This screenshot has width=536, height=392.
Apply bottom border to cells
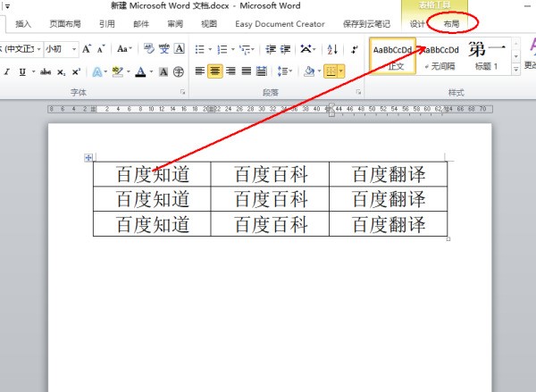pos(331,71)
